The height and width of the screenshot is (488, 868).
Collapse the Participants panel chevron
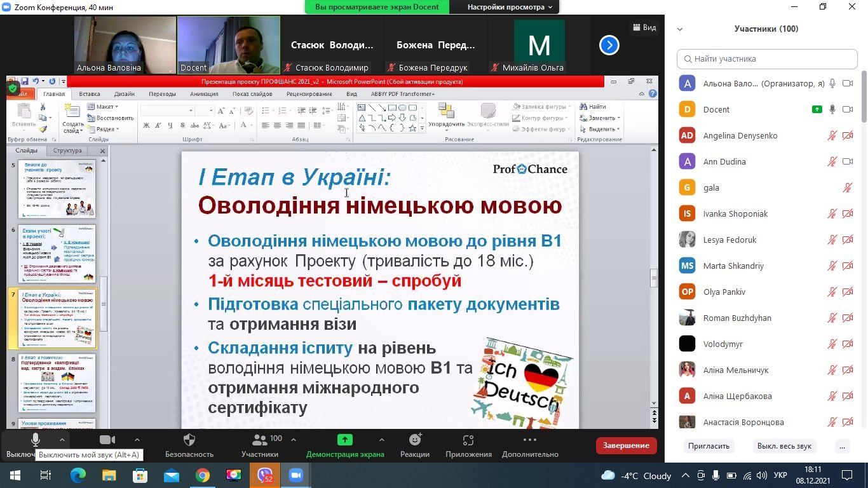coord(680,29)
